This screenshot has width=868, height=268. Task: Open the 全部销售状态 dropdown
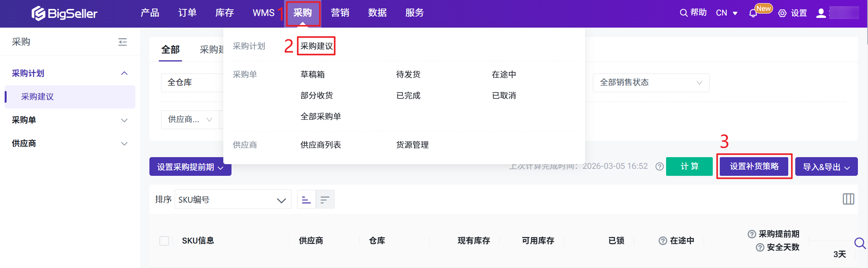click(x=651, y=82)
